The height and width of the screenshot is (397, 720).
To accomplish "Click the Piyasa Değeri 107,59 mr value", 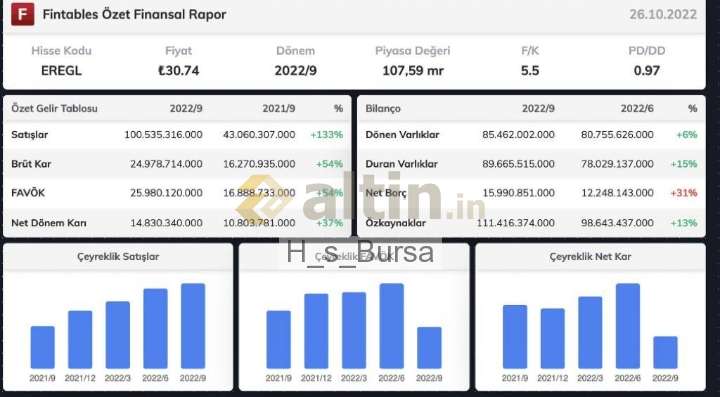I will pos(413,71).
